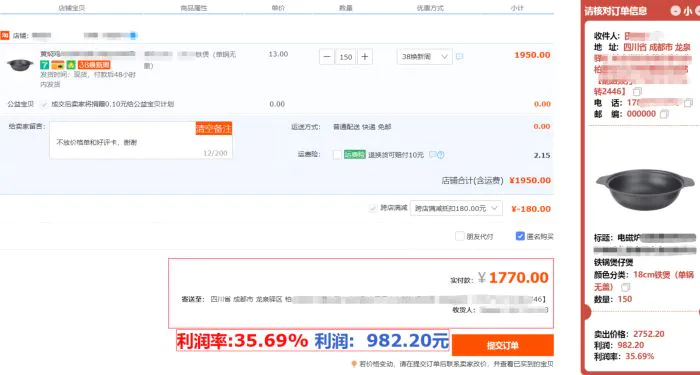Click the quantity field showing 150
The height and width of the screenshot is (375, 700).
tap(346, 57)
